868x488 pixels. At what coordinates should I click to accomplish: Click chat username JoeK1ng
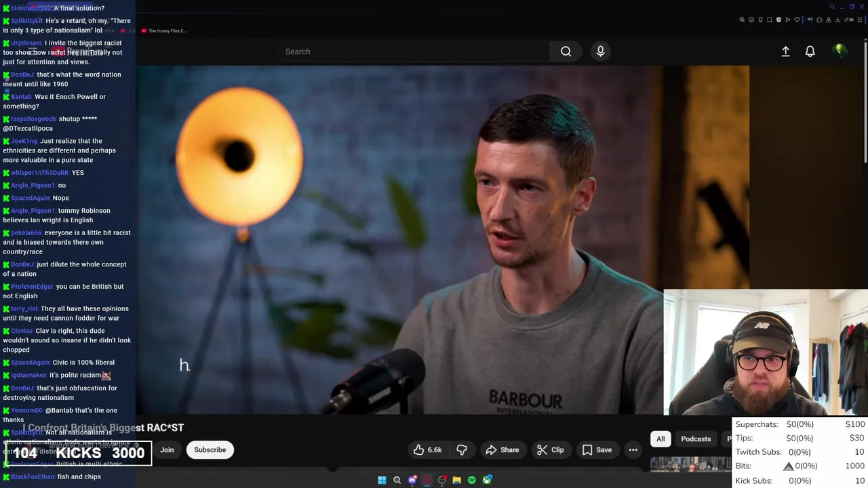24,141
